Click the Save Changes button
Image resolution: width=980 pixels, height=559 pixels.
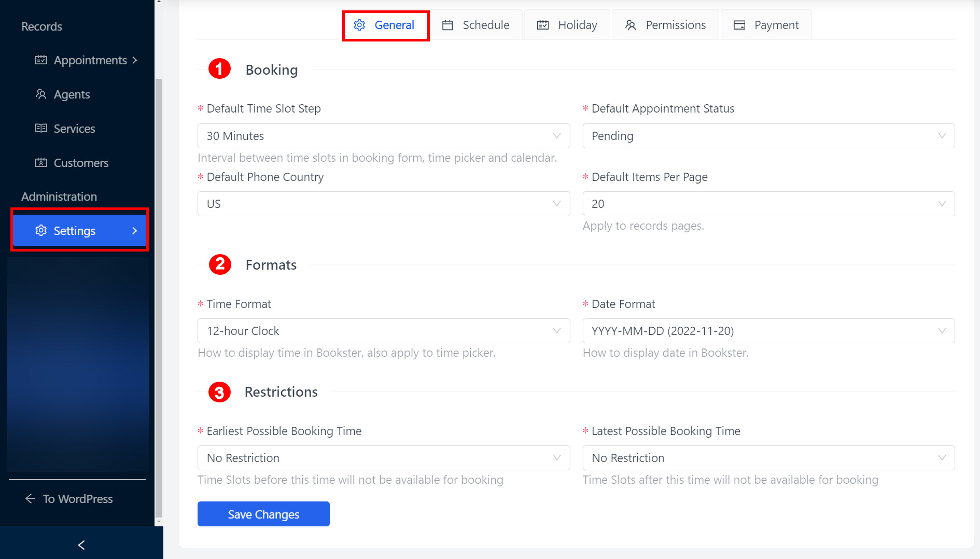(263, 514)
